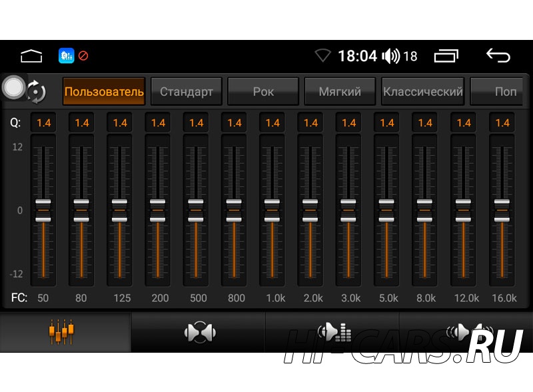
Task: Open Q value box above 500 Hz
Action: tap(195, 122)
